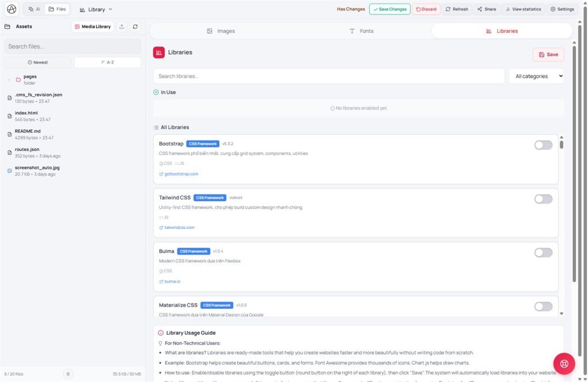Click the "8 / 20 files" counter
Viewport: 588px width, 382px height.
(14, 374)
